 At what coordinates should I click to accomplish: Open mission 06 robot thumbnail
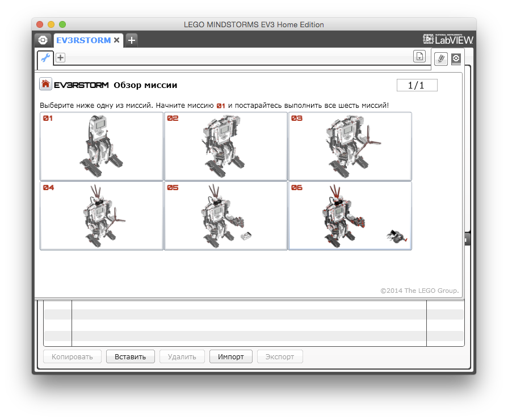click(350, 216)
